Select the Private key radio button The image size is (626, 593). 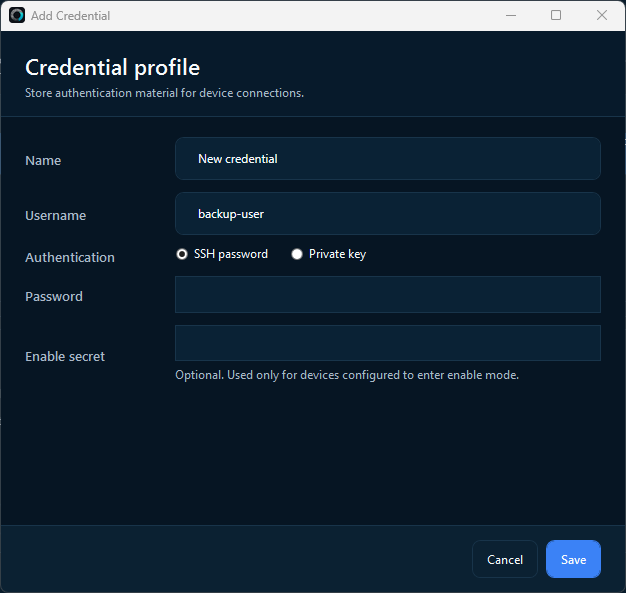click(297, 254)
